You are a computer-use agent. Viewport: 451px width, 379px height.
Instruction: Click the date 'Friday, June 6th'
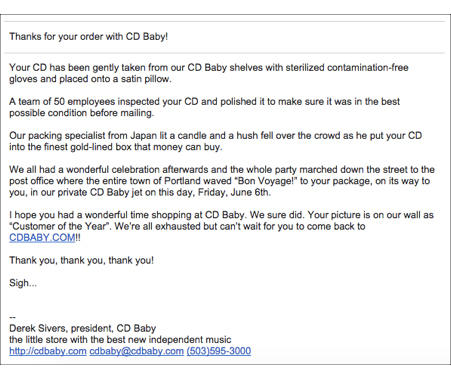coord(234,192)
